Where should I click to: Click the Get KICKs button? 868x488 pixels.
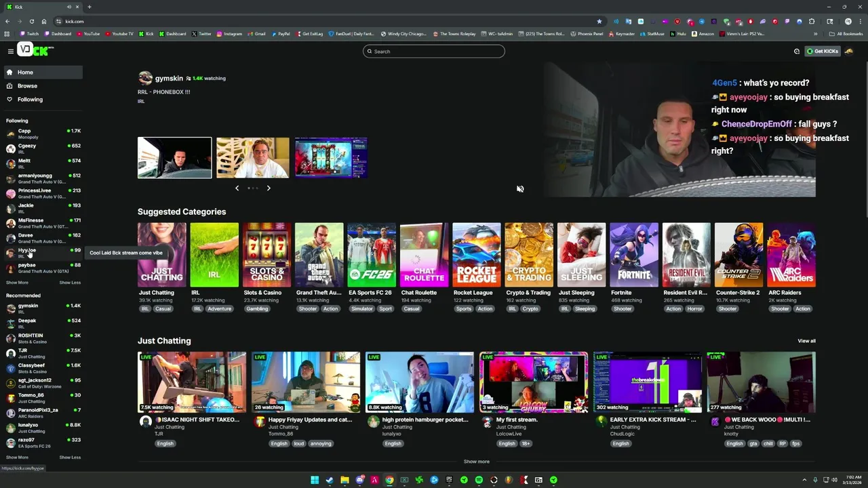pos(822,51)
